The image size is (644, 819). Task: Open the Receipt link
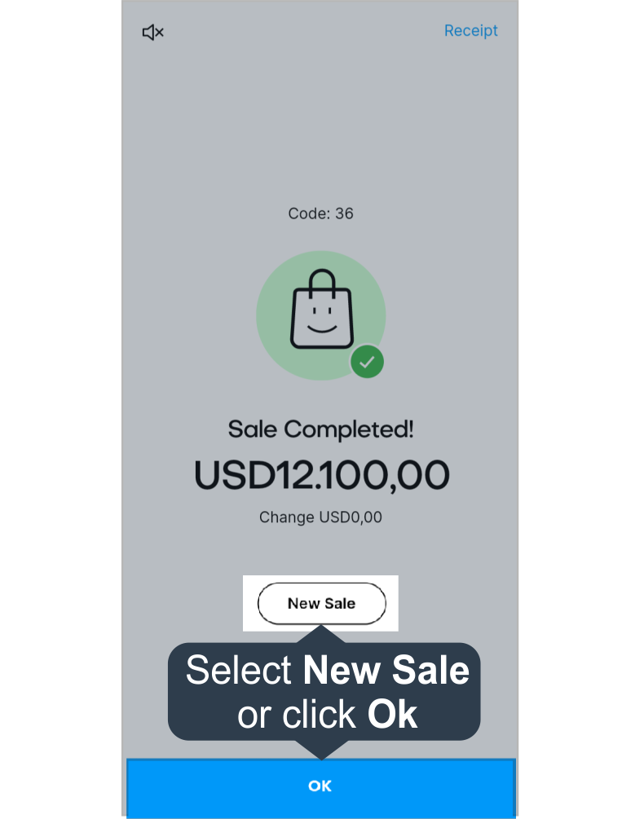[x=470, y=31]
